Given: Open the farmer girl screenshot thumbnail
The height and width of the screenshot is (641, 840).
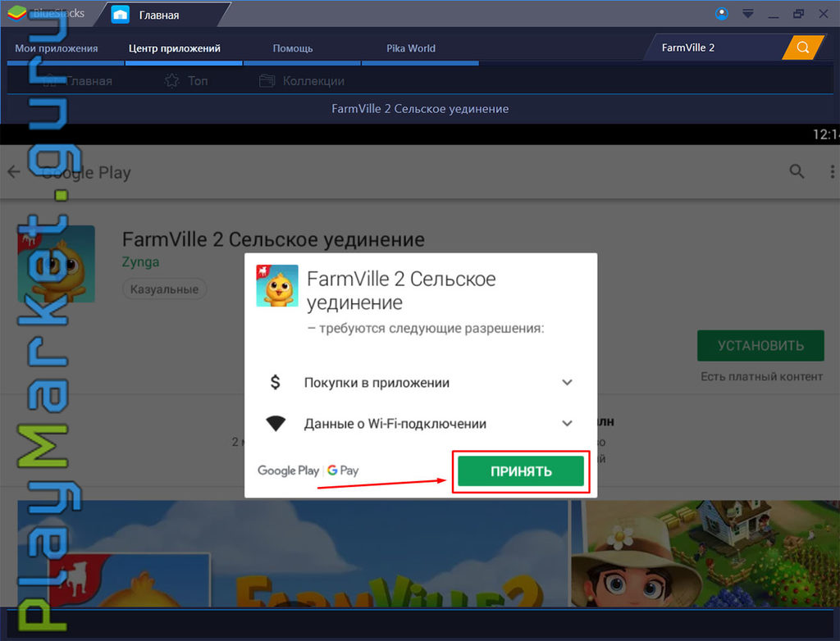Looking at the screenshot, I should click(x=705, y=554).
